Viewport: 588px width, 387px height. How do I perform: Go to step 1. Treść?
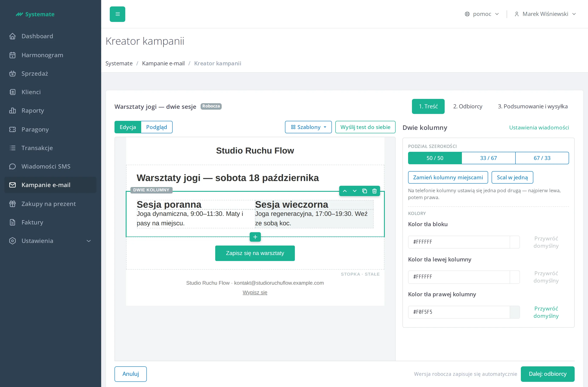tap(428, 106)
